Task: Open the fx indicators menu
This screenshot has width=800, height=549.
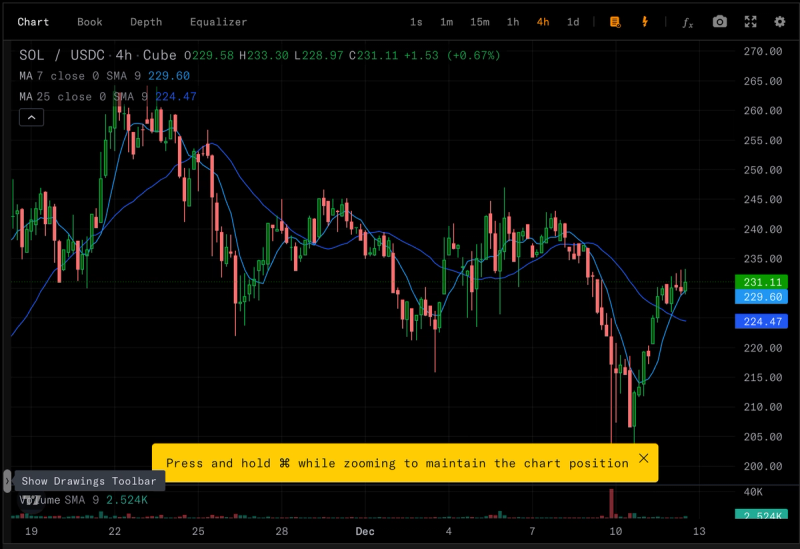Action: coord(688,22)
